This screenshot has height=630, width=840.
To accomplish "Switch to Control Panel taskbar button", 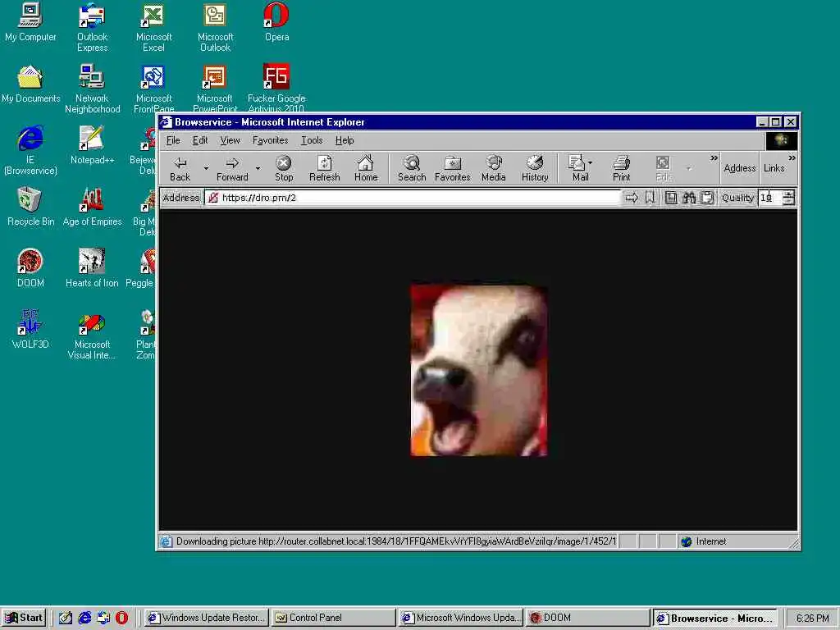I will click(333, 618).
